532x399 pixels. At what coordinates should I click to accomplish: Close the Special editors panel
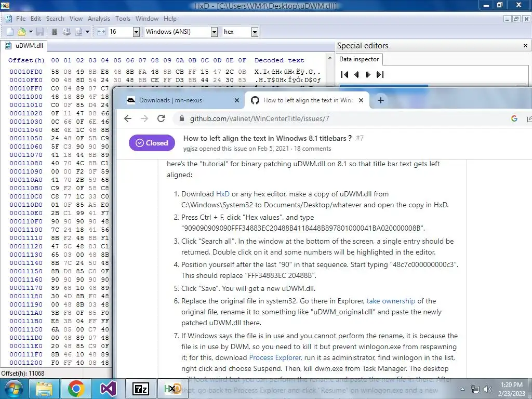pyautogui.click(x=525, y=46)
